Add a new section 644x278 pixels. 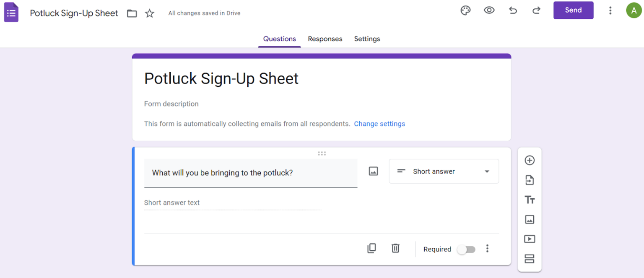point(530,259)
